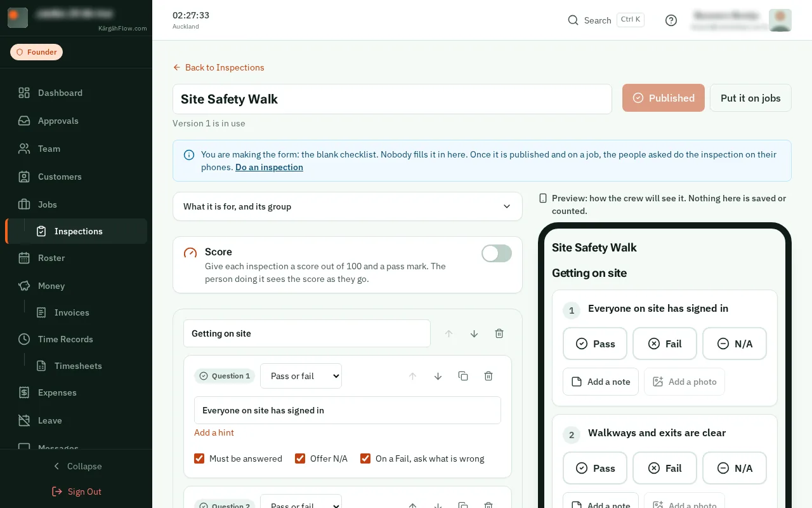Screen dimensions: 812x508
Task: Click the Expenses receipt icon
Action: pyautogui.click(x=24, y=392)
